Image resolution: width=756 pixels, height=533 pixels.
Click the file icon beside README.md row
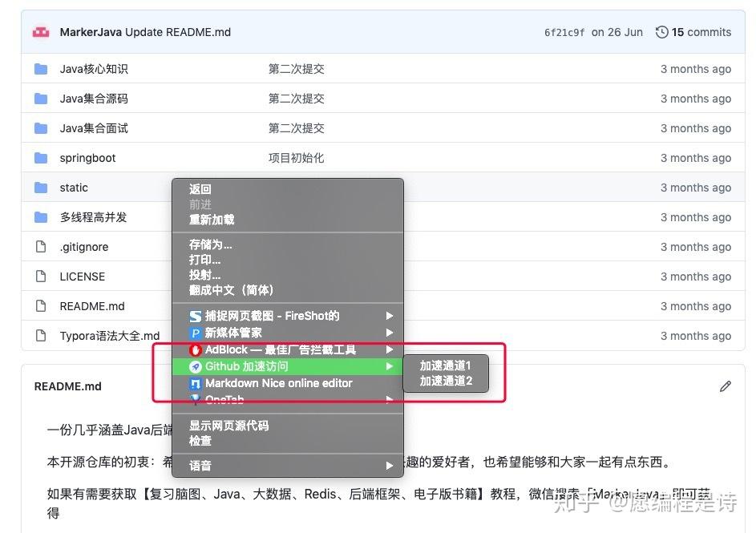[41, 306]
